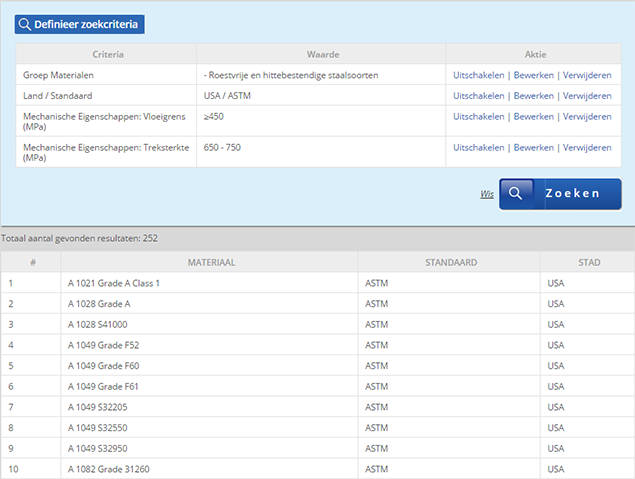Screen dimensions: 635x479
Task: Open material A 1049 Grade F60
Action: tap(103, 366)
